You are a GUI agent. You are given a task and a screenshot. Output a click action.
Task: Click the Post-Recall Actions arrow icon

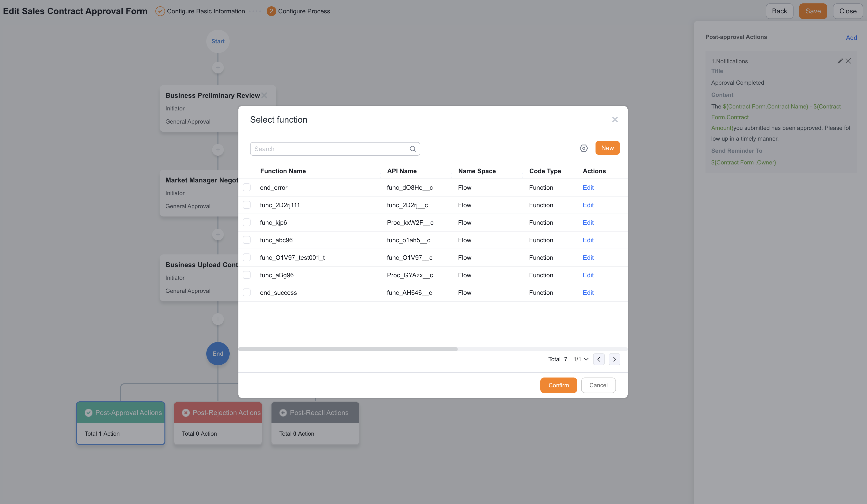coord(283,413)
